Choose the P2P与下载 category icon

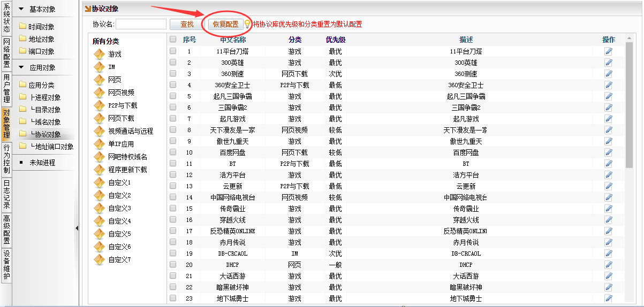pyautogui.click(x=99, y=105)
